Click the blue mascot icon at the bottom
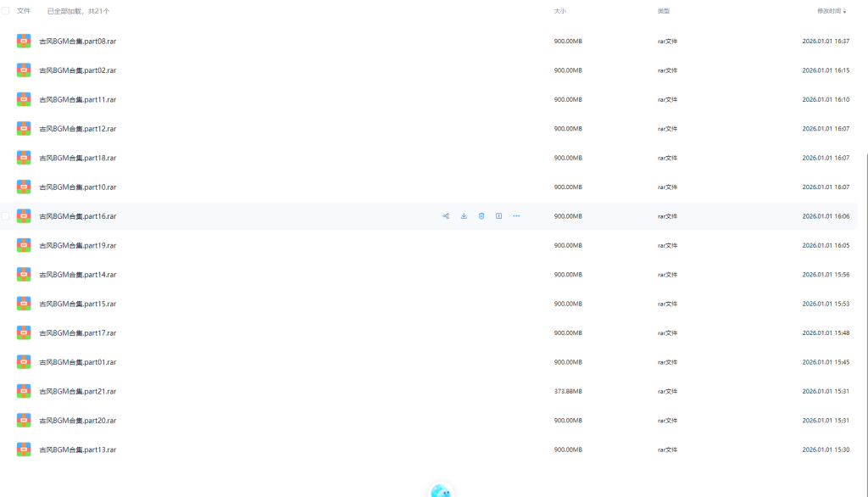 point(440,490)
